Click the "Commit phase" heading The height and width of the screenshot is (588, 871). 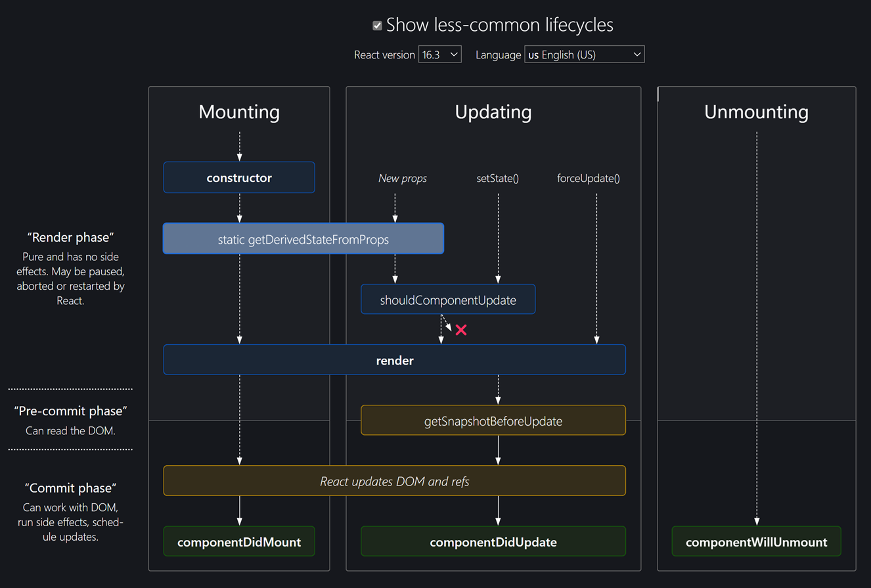[x=71, y=488]
